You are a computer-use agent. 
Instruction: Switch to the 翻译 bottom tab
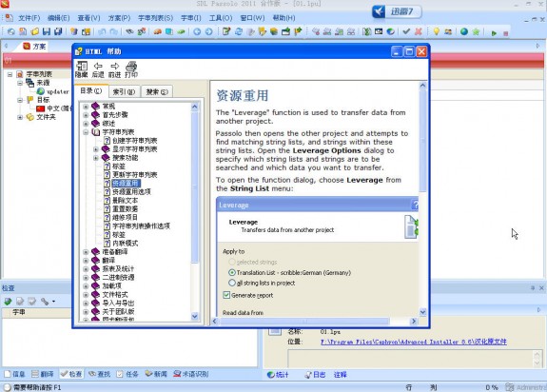[43, 374]
